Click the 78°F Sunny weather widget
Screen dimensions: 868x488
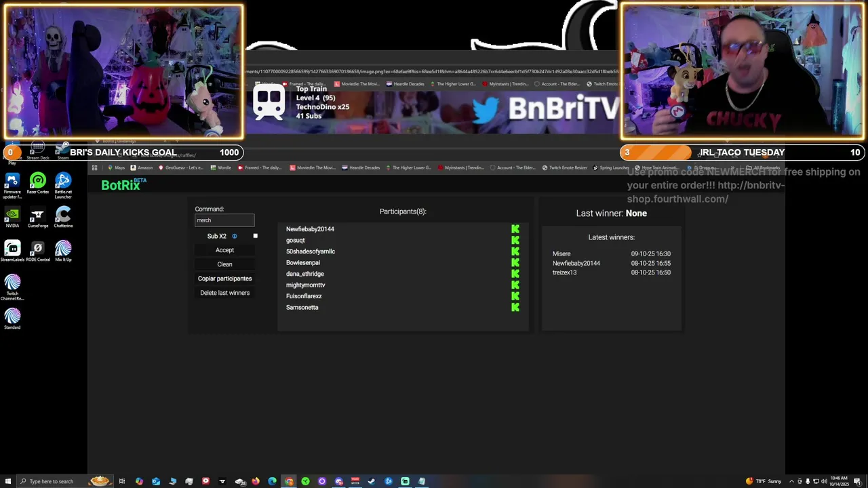(765, 481)
